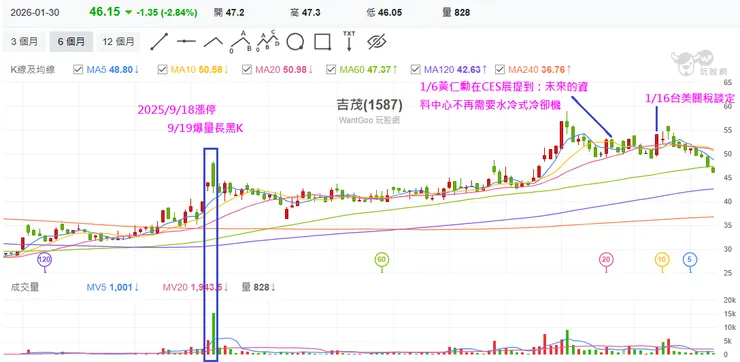Uncheck the MA240 moving average checkbox
Viewport: 740px width, 362px height.
499,70
